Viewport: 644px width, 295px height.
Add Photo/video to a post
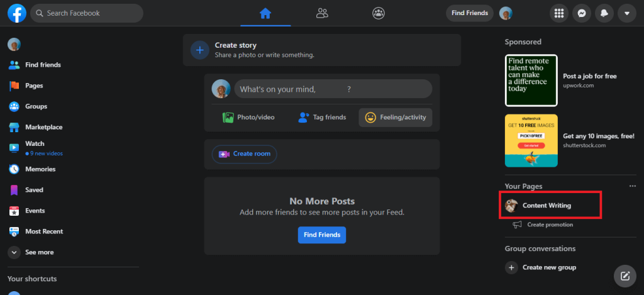(x=248, y=118)
